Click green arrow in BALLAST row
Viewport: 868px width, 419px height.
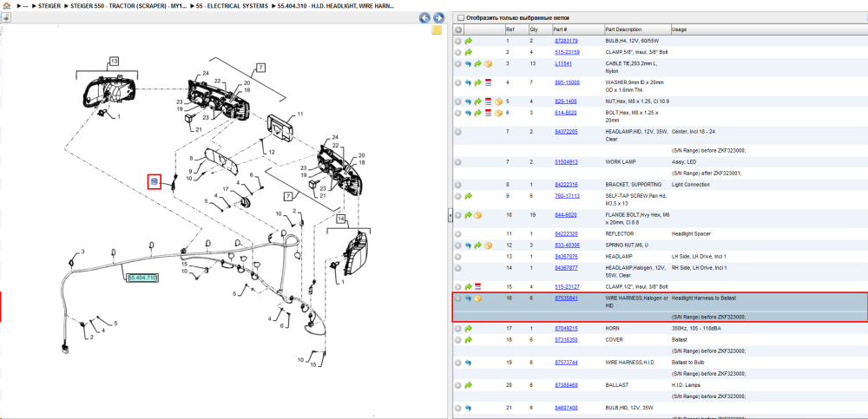[x=469, y=385]
